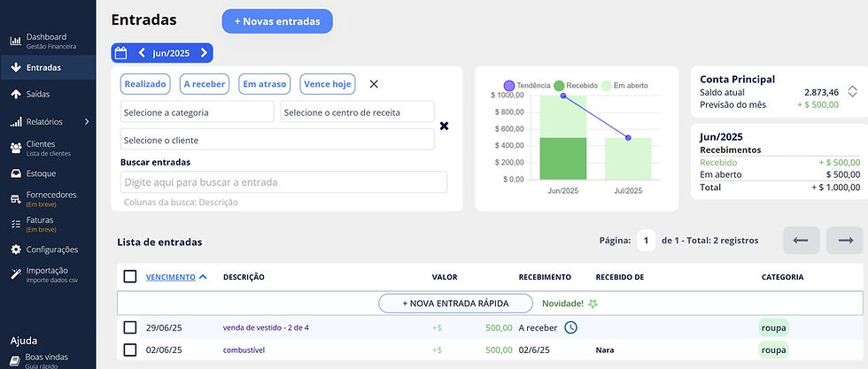The width and height of the screenshot is (868, 369).
Task: Click + NOVA ENTRADA RÁPIDA button
Action: (x=455, y=304)
